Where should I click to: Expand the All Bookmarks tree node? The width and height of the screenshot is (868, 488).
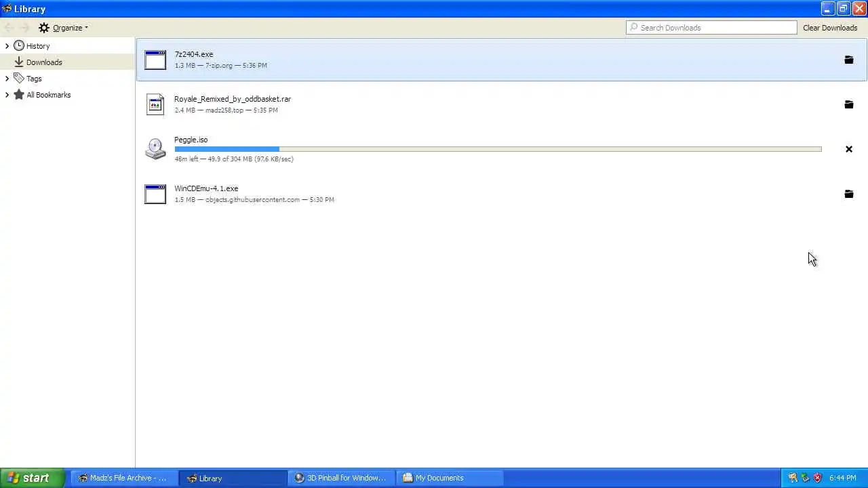[7, 95]
